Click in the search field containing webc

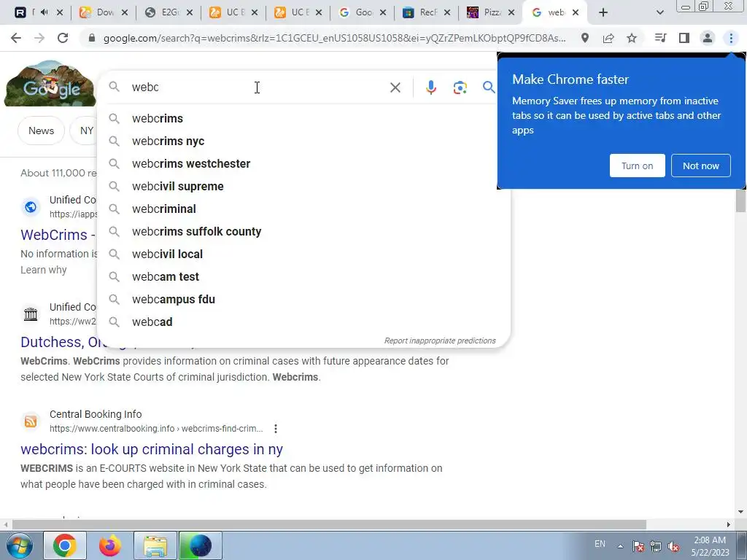[258, 87]
